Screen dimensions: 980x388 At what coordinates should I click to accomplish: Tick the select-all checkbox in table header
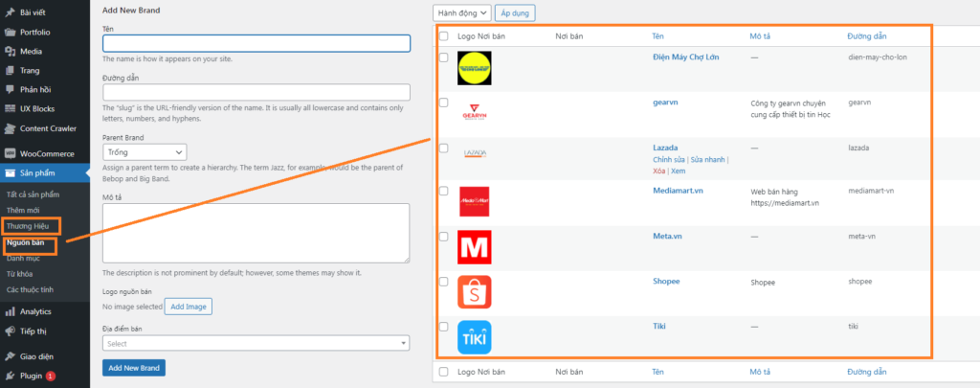(444, 36)
